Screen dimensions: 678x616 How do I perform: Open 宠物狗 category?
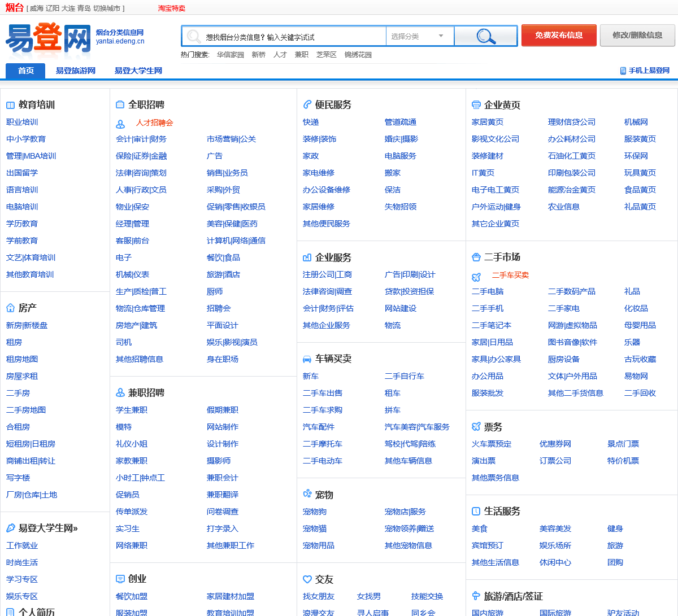pyautogui.click(x=315, y=512)
